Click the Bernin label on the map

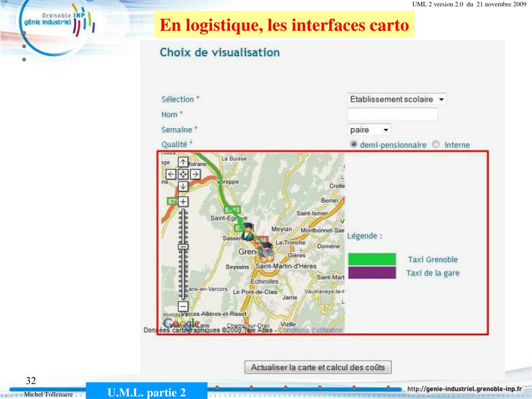pos(329,201)
